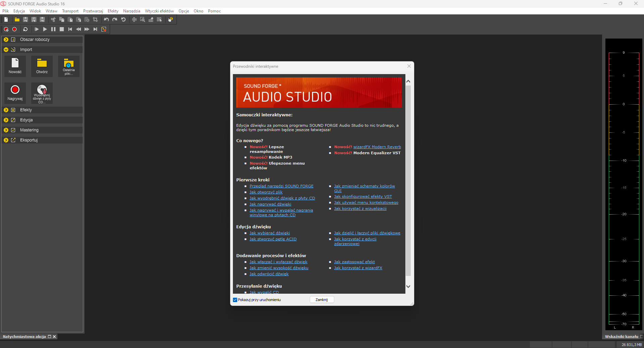This screenshot has width=644, height=348.
Task: Uncheck Pokazuj przy uruchomieniu checkbox
Action: (x=235, y=300)
